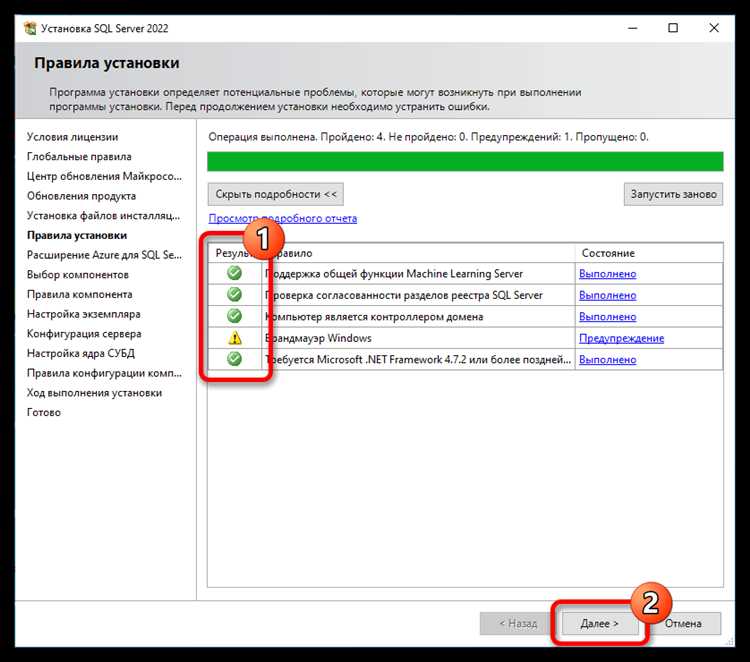Click the Результат column header
The width and height of the screenshot is (750, 662).
pos(235,253)
